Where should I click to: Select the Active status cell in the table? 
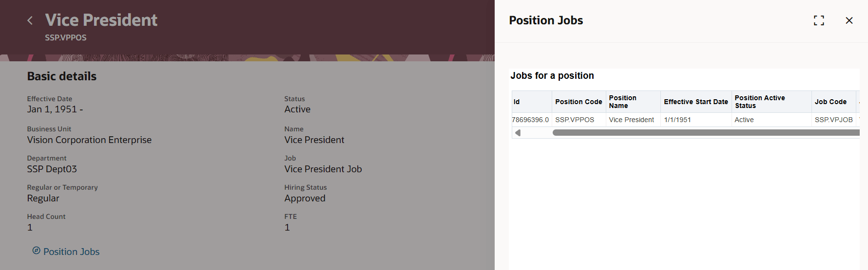pyautogui.click(x=744, y=120)
